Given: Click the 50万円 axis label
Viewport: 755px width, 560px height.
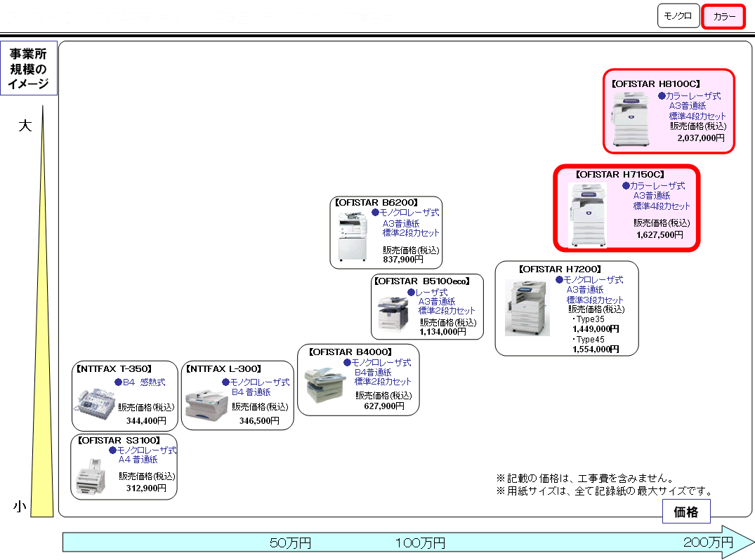Looking at the screenshot, I should [x=290, y=543].
